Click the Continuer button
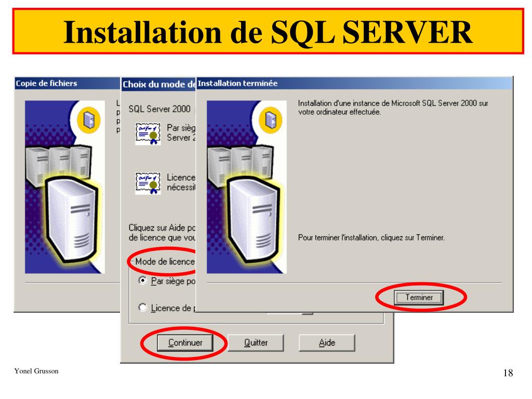 point(185,343)
